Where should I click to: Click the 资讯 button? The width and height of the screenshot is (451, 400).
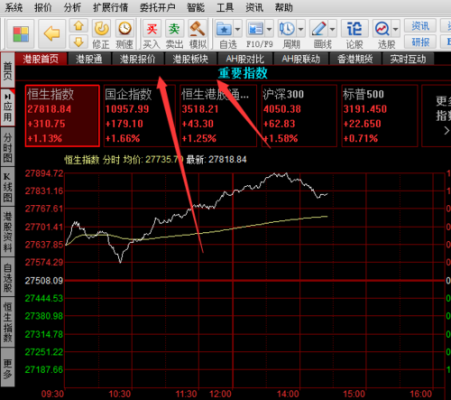pyautogui.click(x=420, y=26)
